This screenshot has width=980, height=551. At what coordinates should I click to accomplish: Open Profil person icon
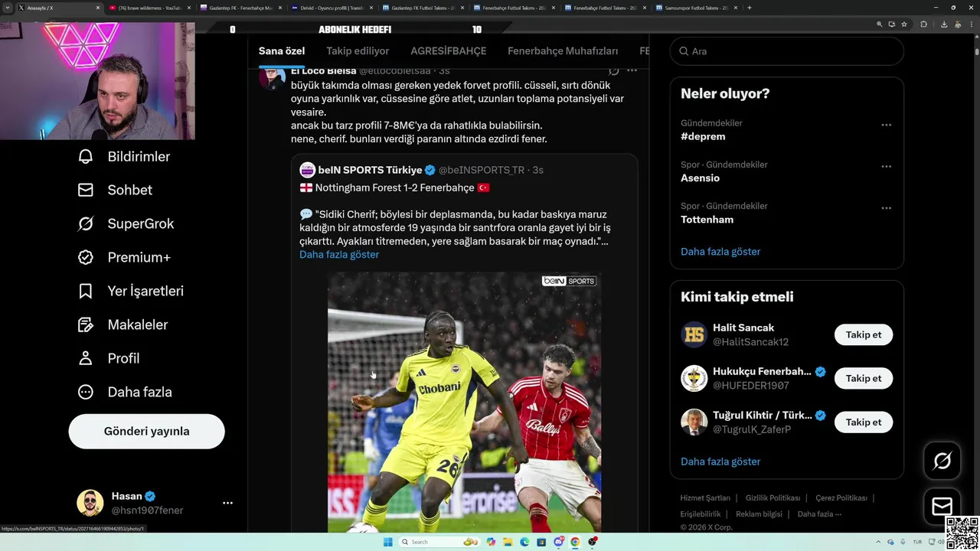coord(86,358)
